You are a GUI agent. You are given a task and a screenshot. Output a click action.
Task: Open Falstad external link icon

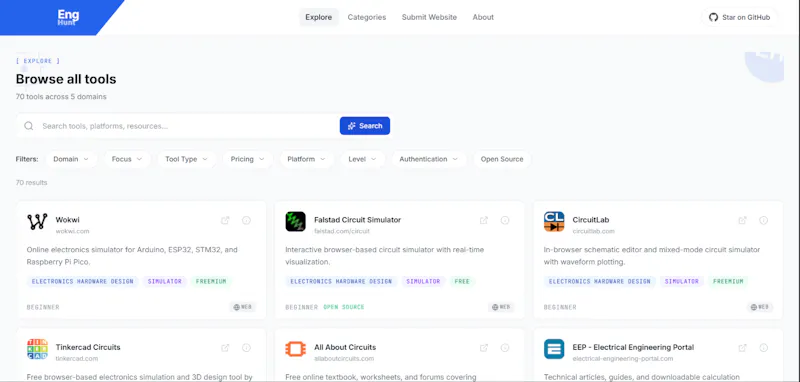coord(484,220)
